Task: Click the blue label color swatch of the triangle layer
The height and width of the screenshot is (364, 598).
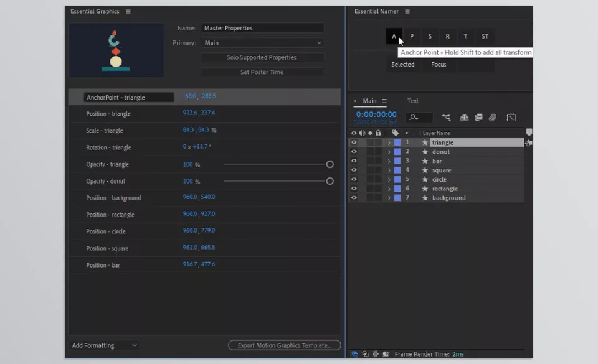Action: (x=397, y=142)
